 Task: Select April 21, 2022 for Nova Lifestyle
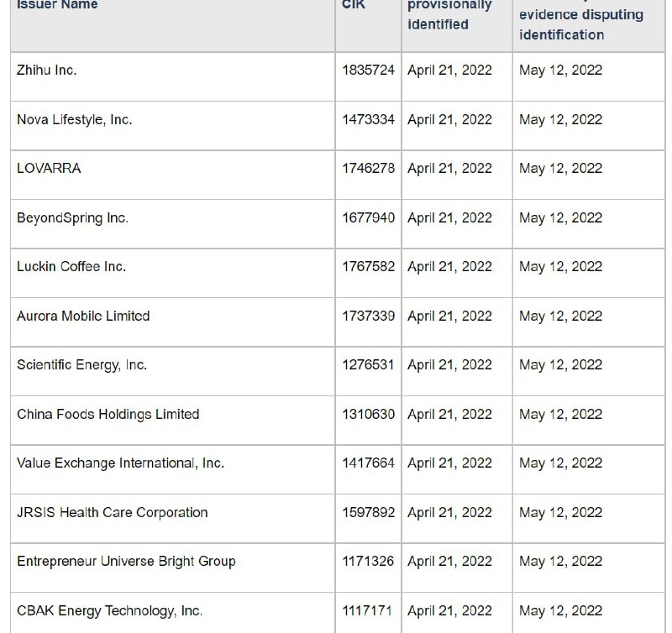[x=449, y=120]
